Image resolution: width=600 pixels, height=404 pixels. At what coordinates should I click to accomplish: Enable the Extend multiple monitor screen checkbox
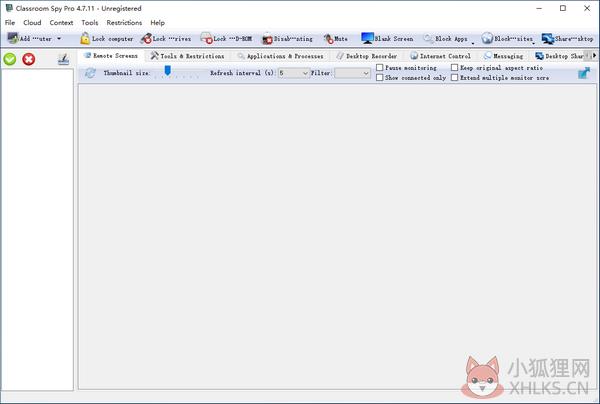[455, 78]
